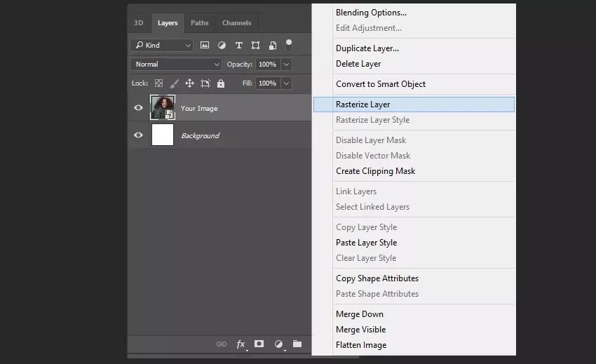Hide the Background layer

(138, 135)
